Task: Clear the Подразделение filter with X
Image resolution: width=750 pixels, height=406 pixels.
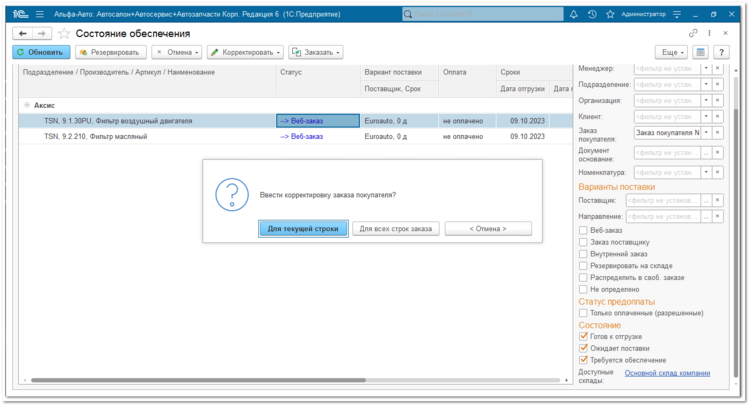Action: pos(717,84)
